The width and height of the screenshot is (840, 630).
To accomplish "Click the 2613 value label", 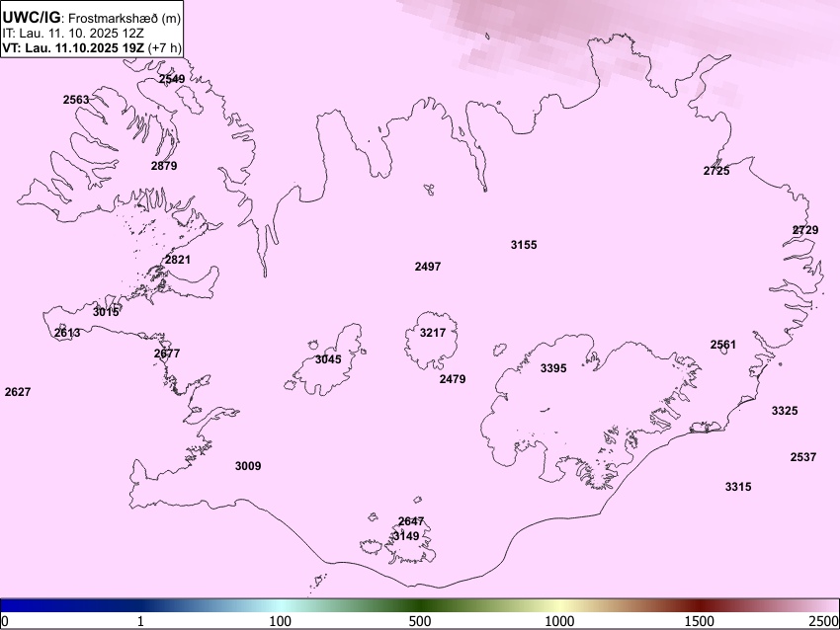I will point(67,333).
